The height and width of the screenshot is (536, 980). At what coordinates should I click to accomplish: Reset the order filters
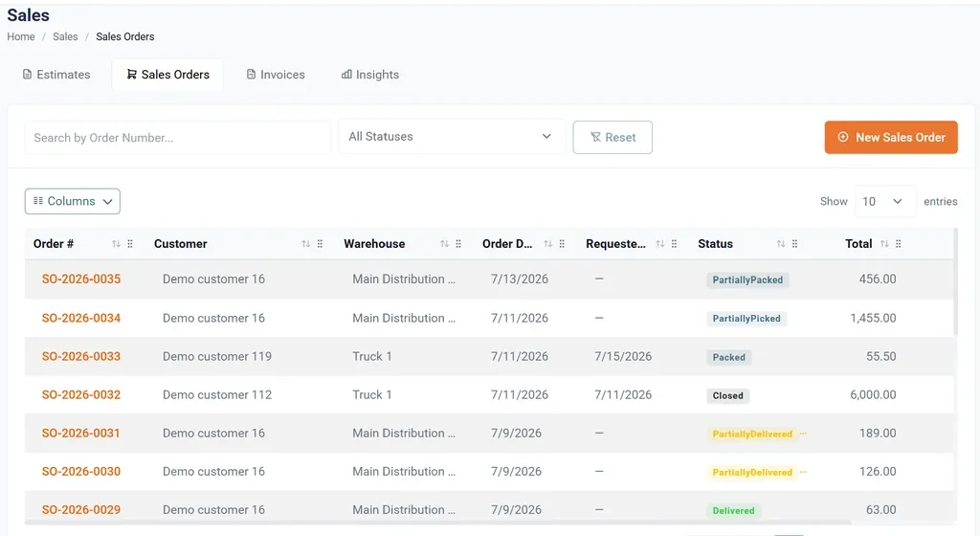(612, 138)
